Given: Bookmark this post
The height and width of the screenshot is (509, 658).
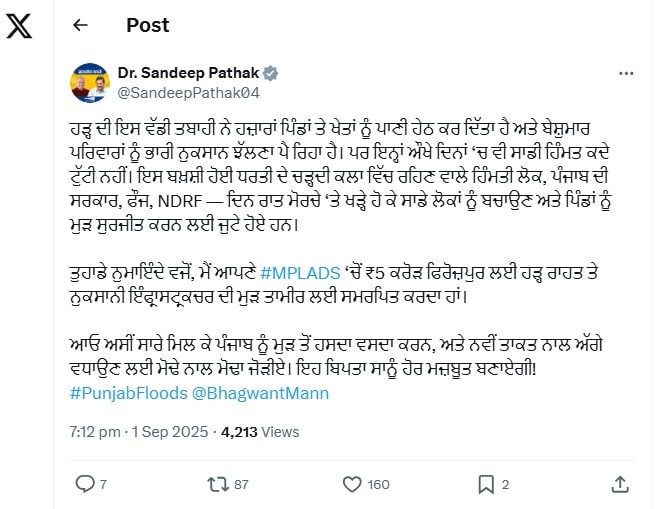Looking at the screenshot, I should (484, 484).
